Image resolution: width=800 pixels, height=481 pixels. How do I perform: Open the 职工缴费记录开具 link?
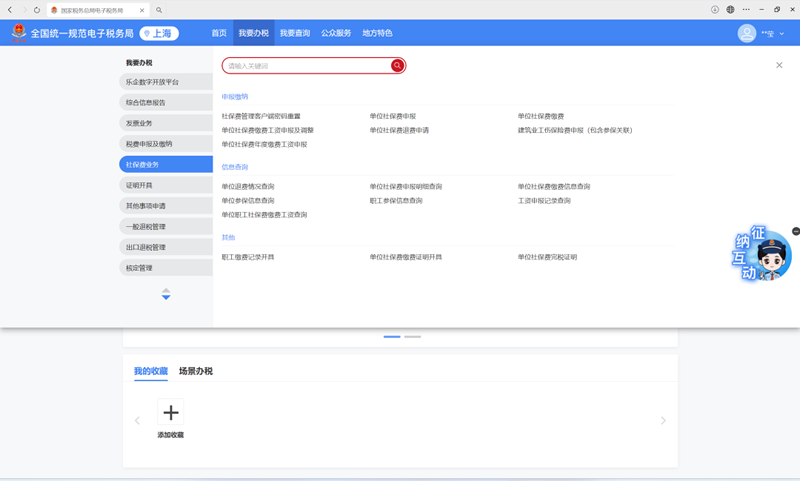click(x=248, y=257)
